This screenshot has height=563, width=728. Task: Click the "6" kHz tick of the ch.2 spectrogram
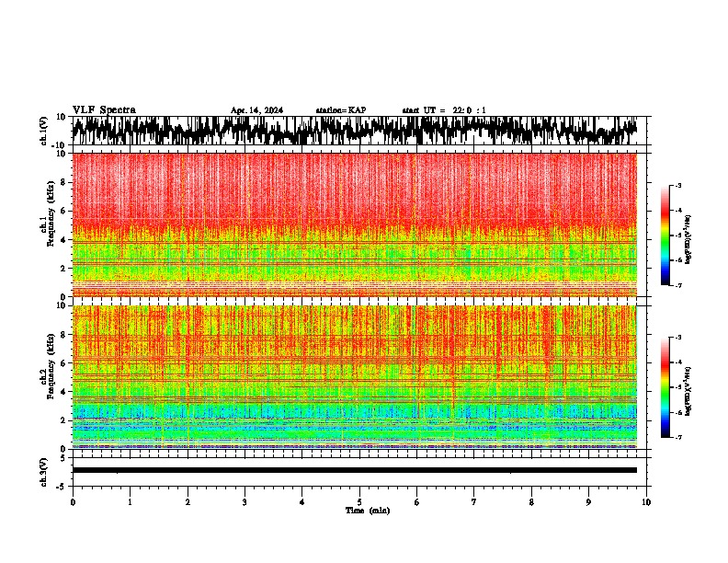(x=65, y=363)
